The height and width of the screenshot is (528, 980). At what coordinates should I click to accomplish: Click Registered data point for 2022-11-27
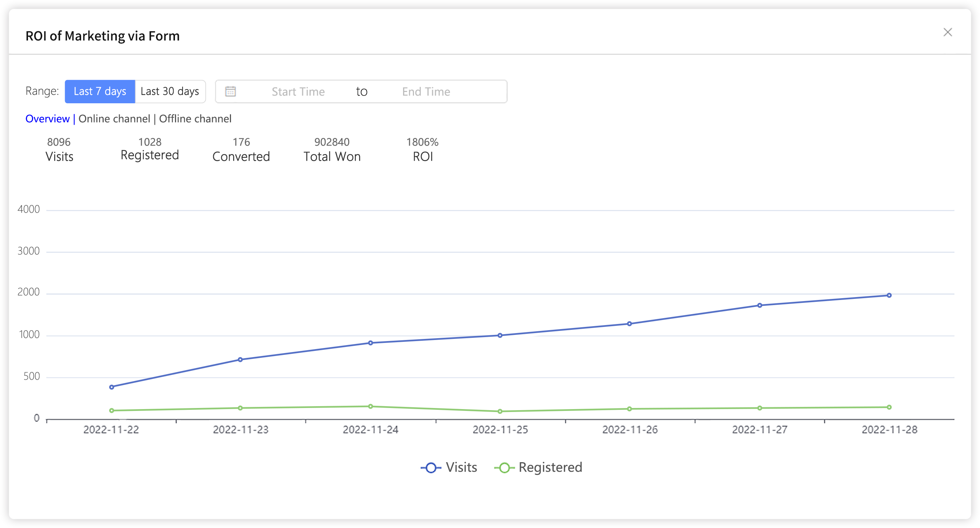pos(760,408)
